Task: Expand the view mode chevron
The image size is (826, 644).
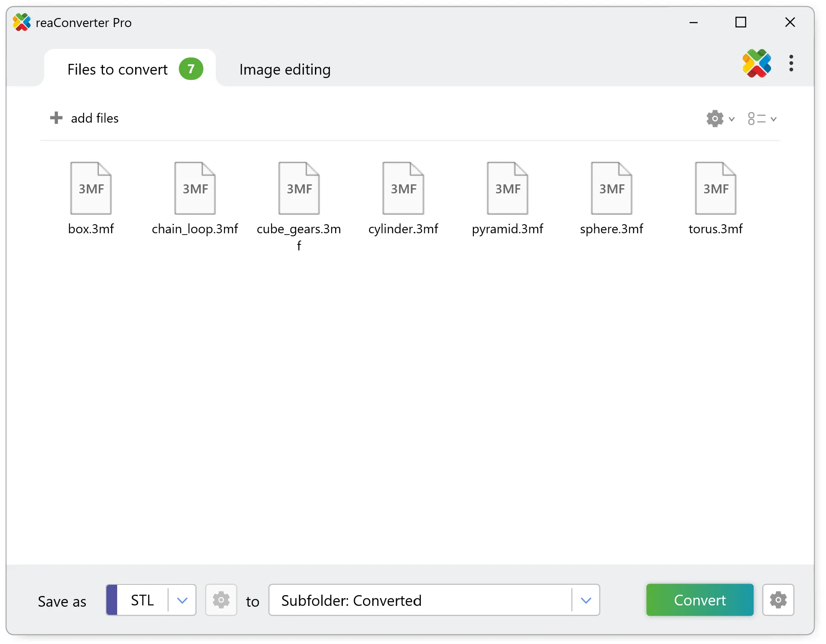Action: 773,118
